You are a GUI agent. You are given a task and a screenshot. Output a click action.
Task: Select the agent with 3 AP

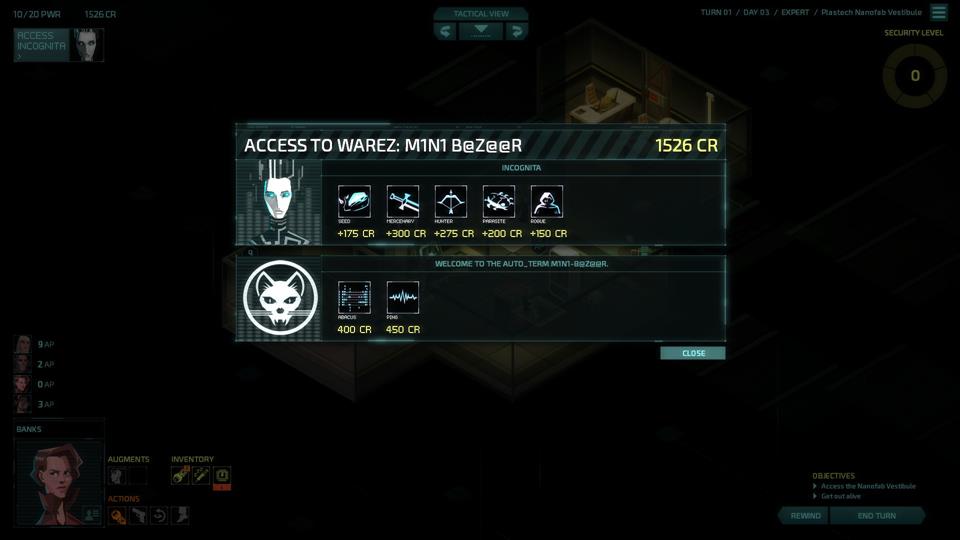pos(35,404)
